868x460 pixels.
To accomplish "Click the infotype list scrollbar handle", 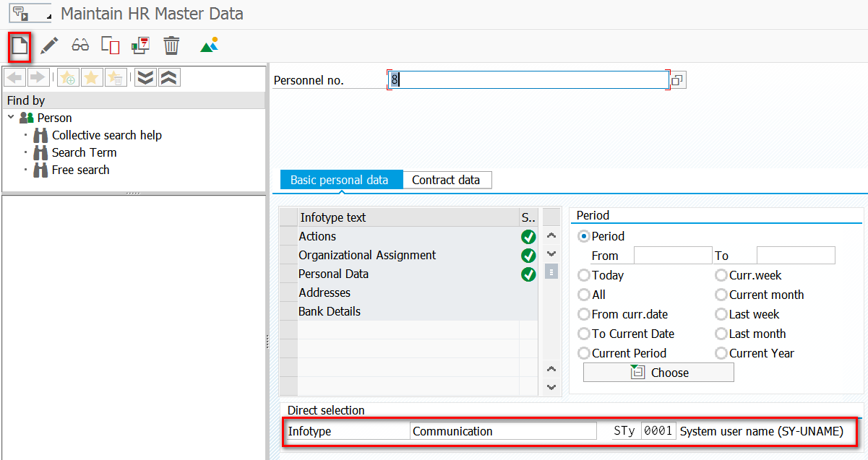I will point(551,272).
